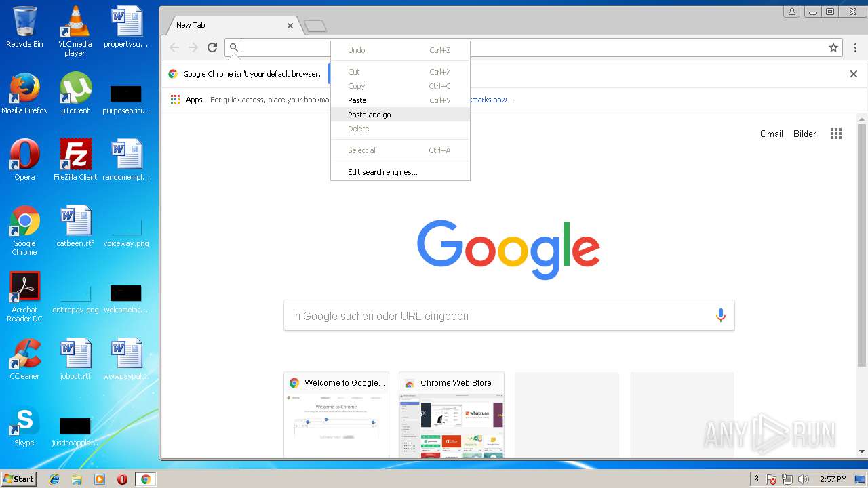Image resolution: width=868 pixels, height=488 pixels.
Task: Dismiss the default browser info bar
Action: click(854, 74)
